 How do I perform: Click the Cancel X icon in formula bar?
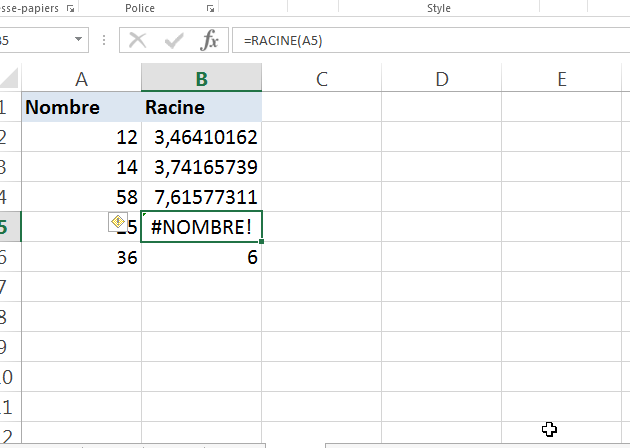pyautogui.click(x=138, y=41)
